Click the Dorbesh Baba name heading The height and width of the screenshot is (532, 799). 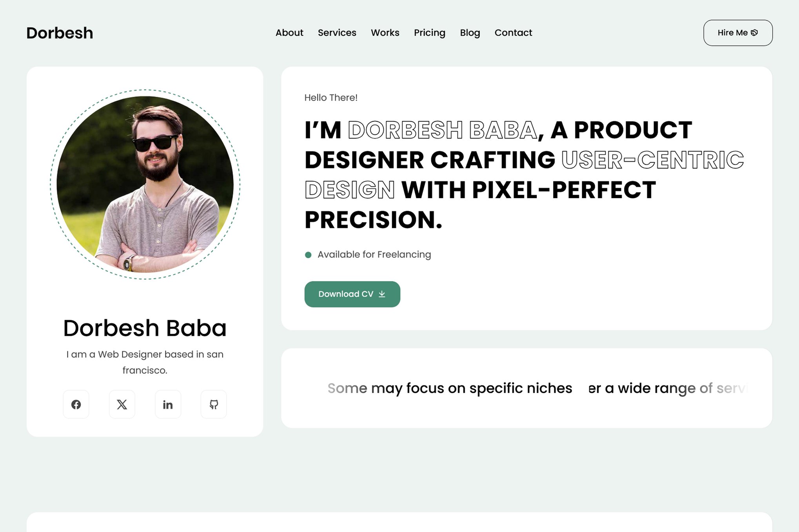pos(145,328)
